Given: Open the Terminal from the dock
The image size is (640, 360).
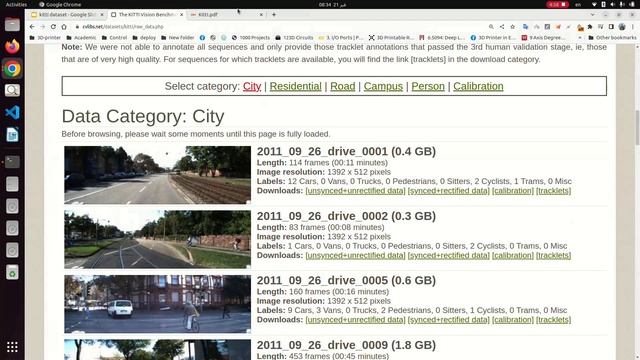Looking at the screenshot, I should pyautogui.click(x=12, y=162).
